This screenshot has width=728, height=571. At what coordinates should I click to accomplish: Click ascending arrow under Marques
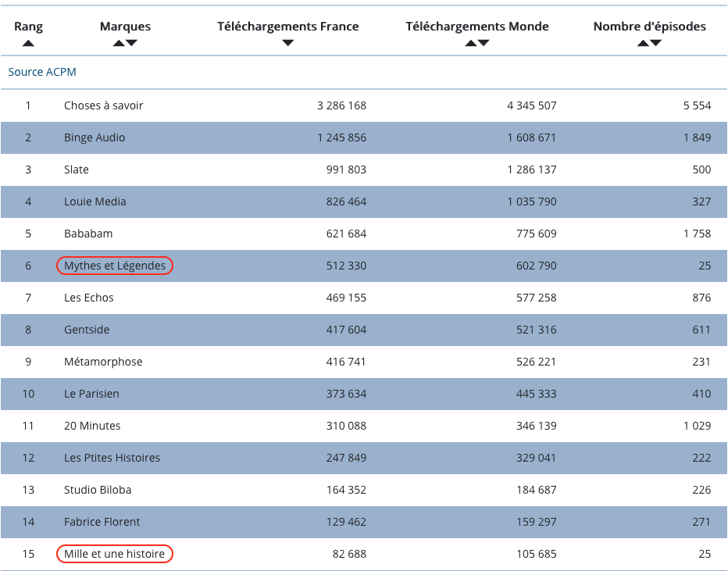[119, 43]
